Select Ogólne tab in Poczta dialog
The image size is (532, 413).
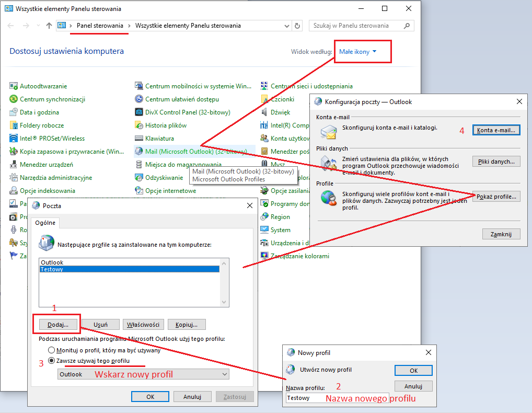45,223
